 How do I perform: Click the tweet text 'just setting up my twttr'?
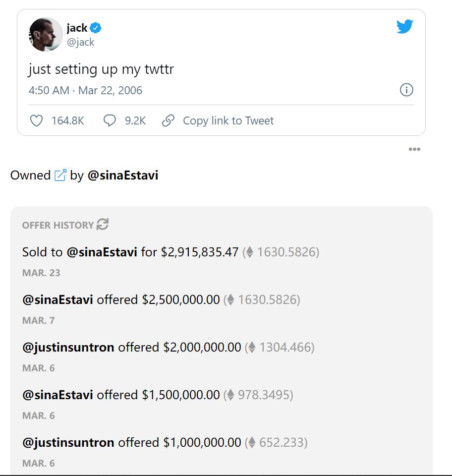pos(101,69)
